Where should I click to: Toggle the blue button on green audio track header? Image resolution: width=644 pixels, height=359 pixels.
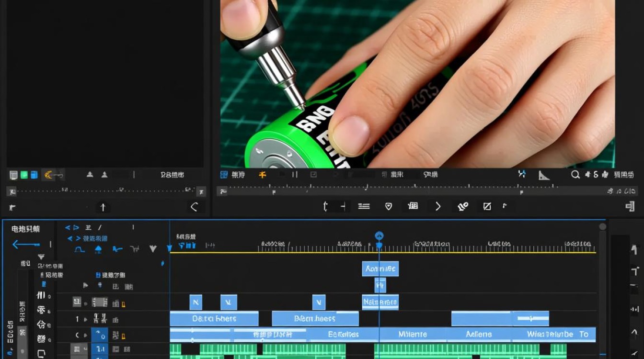100,349
